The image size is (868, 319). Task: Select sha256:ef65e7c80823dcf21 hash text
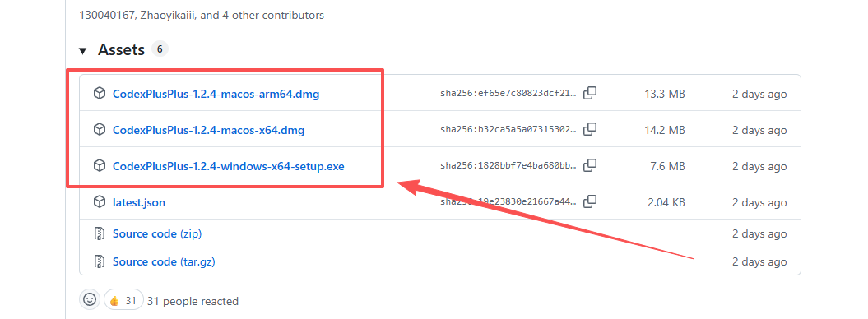pos(508,94)
